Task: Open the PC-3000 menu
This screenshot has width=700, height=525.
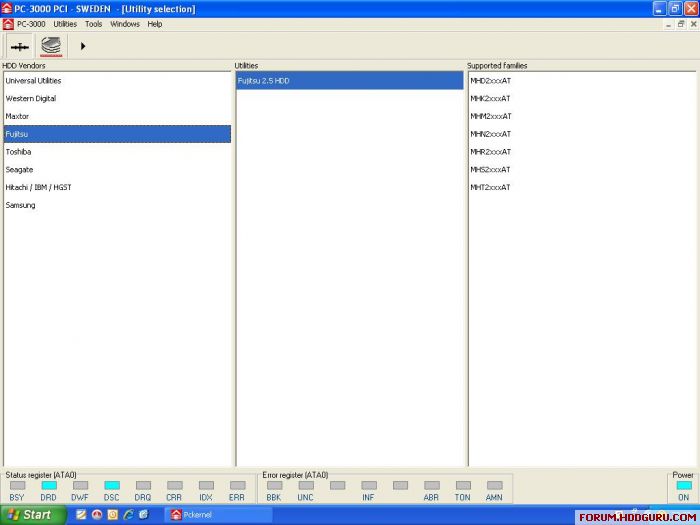Action: [x=31, y=24]
